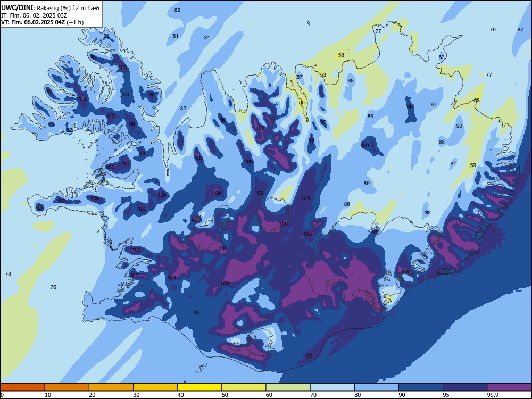Click the 'IT: Fim. 06. 02. 2025 03Z' line
This screenshot has height=399, width=532.
click(x=34, y=15)
